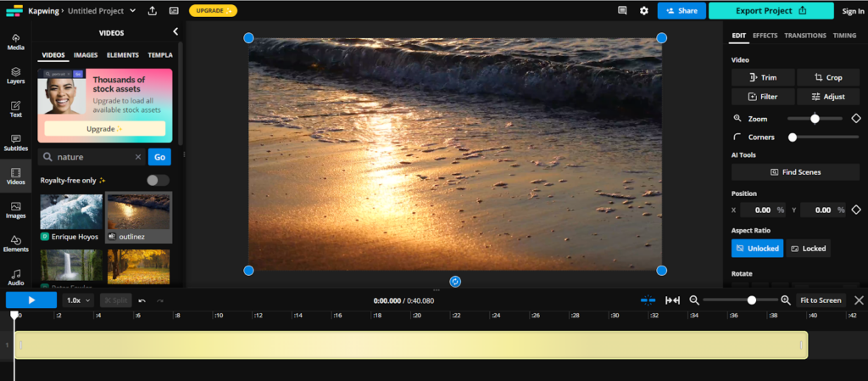Image resolution: width=868 pixels, height=381 pixels.
Task: Click the Kapwing logo icon
Action: pyautogui.click(x=14, y=10)
